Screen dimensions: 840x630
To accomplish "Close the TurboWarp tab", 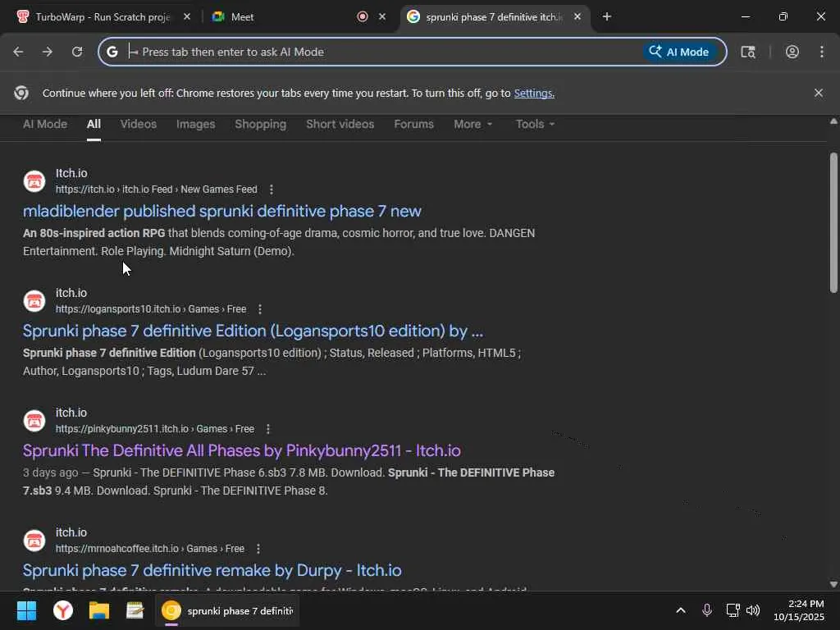I will click(x=187, y=16).
